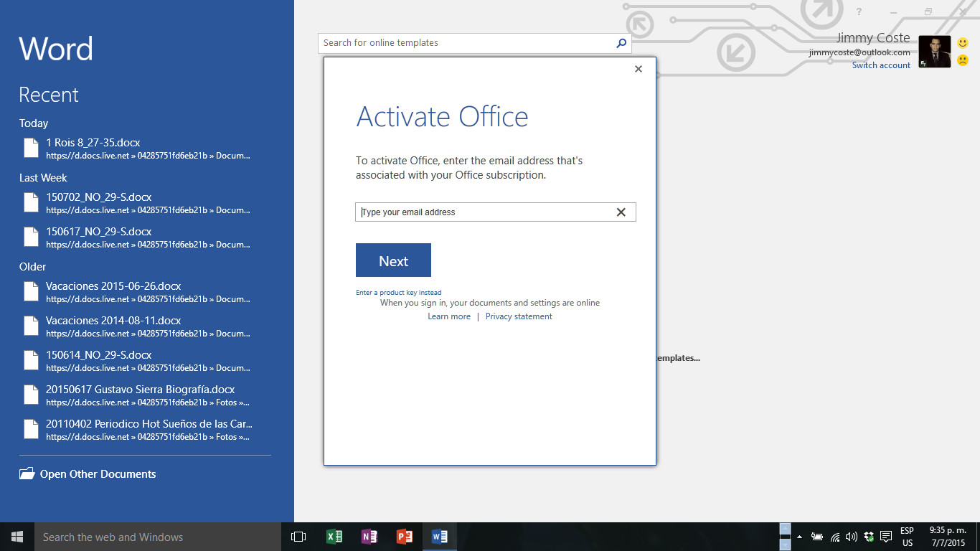980x551 pixels.
Task: Open '20150617 Gustavo Sierra Biografía.docx'
Action: (x=146, y=395)
